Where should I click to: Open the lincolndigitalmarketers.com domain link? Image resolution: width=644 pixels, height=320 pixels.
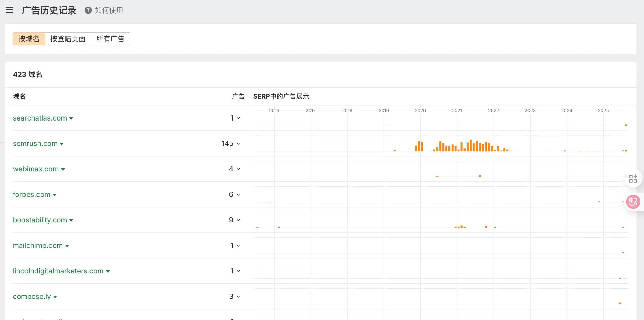coord(58,271)
